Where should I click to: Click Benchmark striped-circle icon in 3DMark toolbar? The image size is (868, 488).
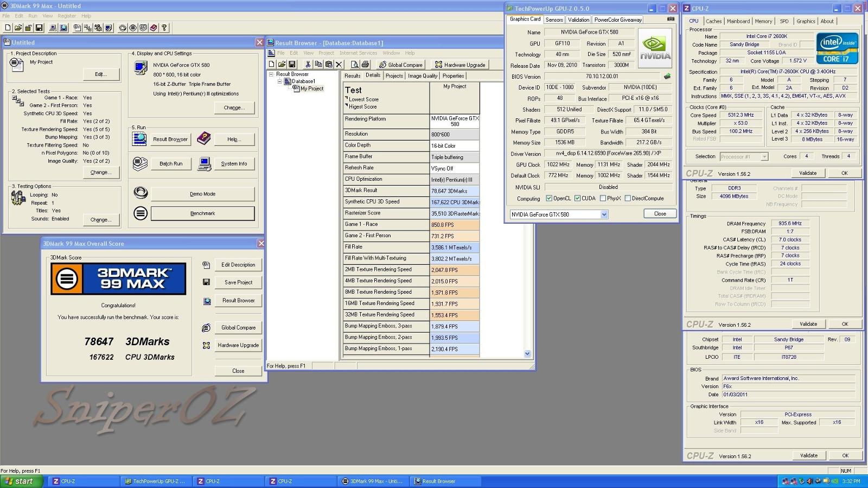(x=133, y=27)
